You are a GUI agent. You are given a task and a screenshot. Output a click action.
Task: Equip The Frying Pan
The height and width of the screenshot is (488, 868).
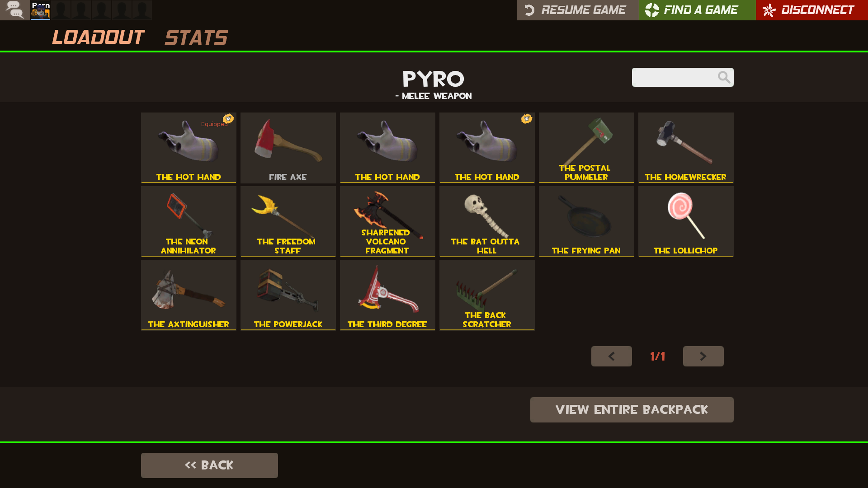pyautogui.click(x=586, y=221)
